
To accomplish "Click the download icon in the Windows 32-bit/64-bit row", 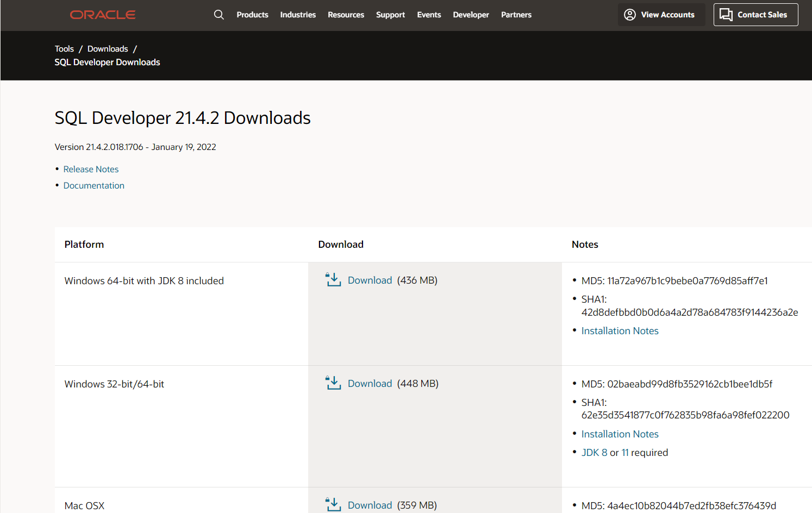I will click(333, 383).
